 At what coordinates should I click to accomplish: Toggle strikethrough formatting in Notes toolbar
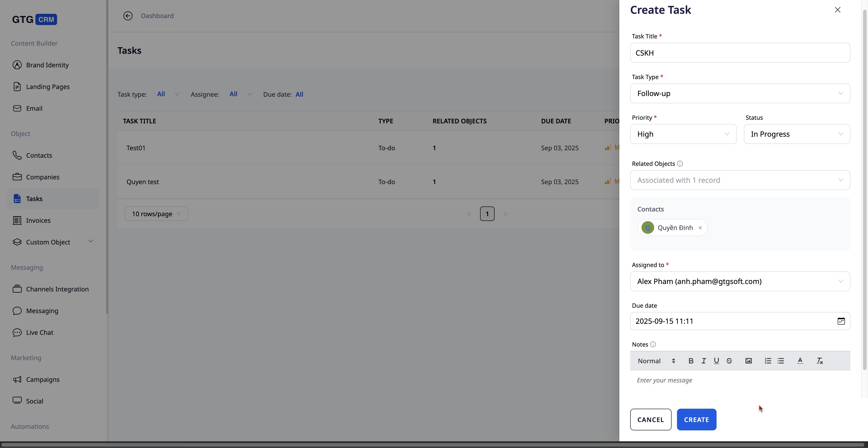[729, 361]
